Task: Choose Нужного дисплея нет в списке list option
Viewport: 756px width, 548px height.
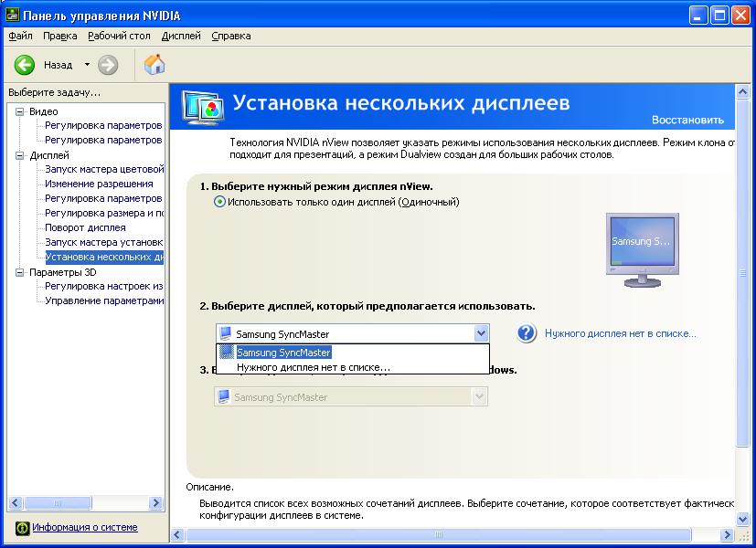Action: point(353,367)
